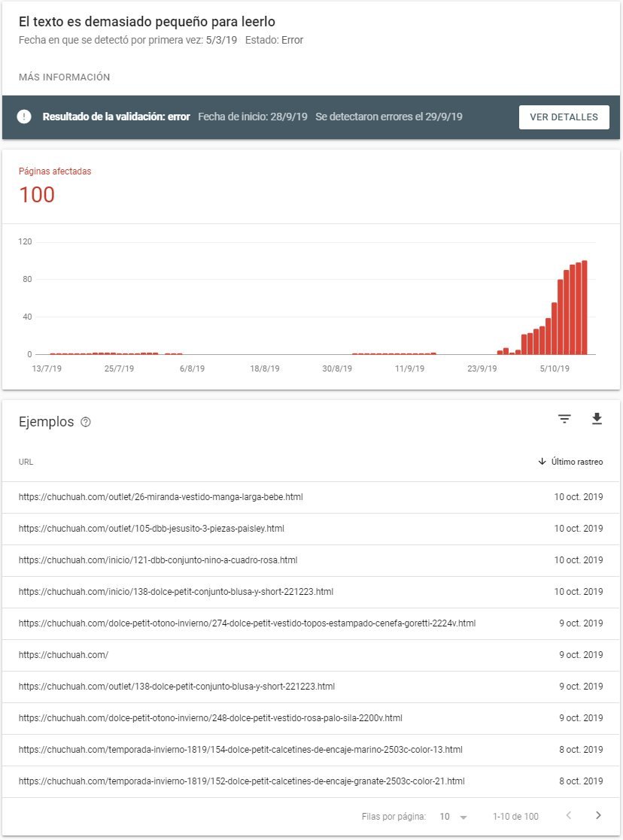The image size is (623, 840).
Task: Open the vestido-rosa-palo-sila URL row
Action: [211, 718]
